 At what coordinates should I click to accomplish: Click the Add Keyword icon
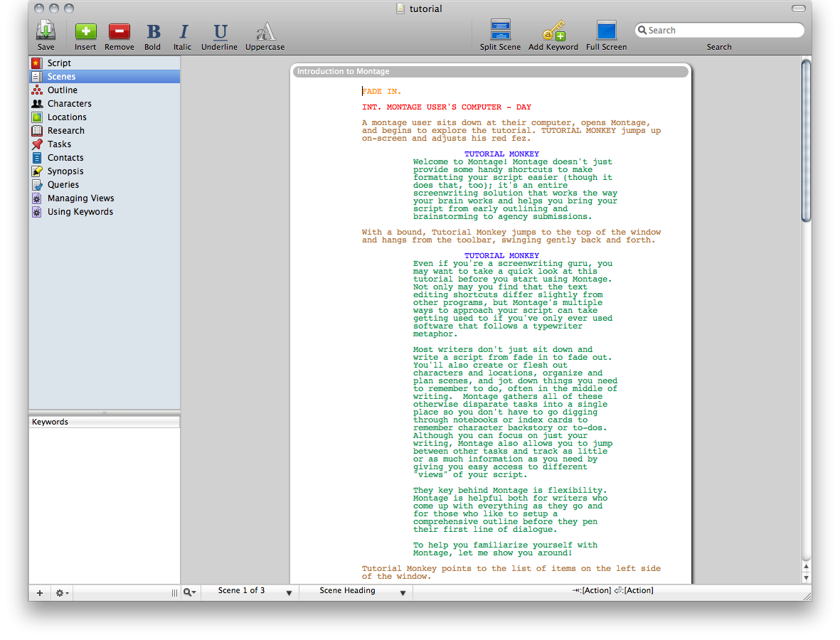tap(554, 31)
